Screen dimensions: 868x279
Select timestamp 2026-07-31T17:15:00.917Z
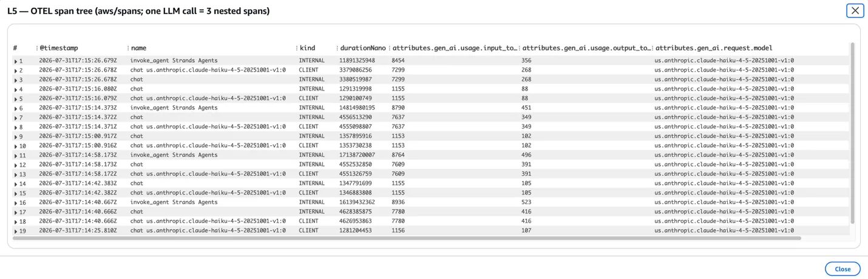click(78, 136)
